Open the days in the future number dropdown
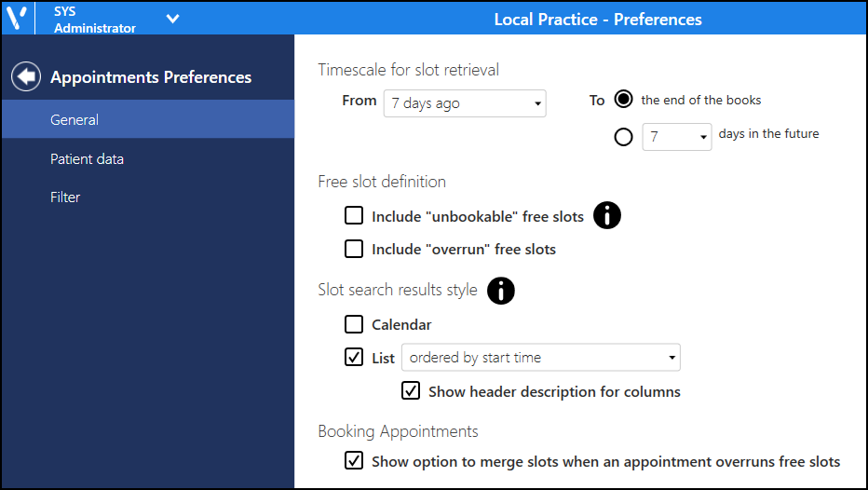This screenshot has width=868, height=490. click(x=676, y=137)
